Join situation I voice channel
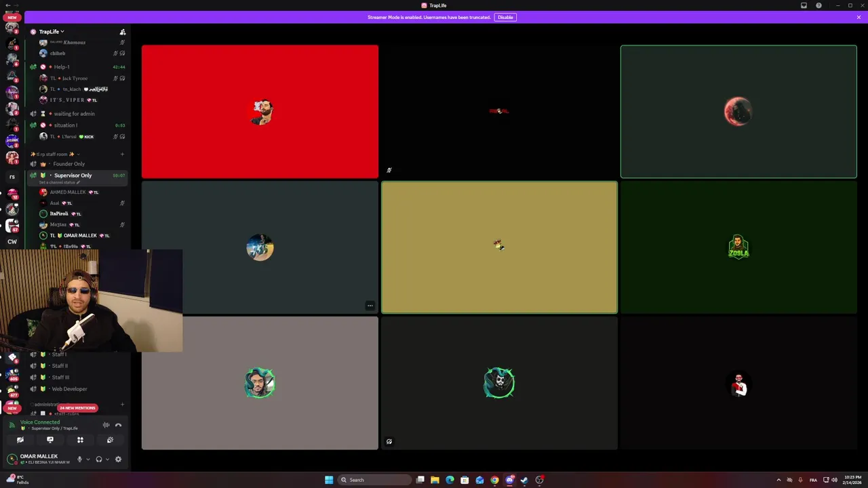868x488 pixels. point(77,125)
